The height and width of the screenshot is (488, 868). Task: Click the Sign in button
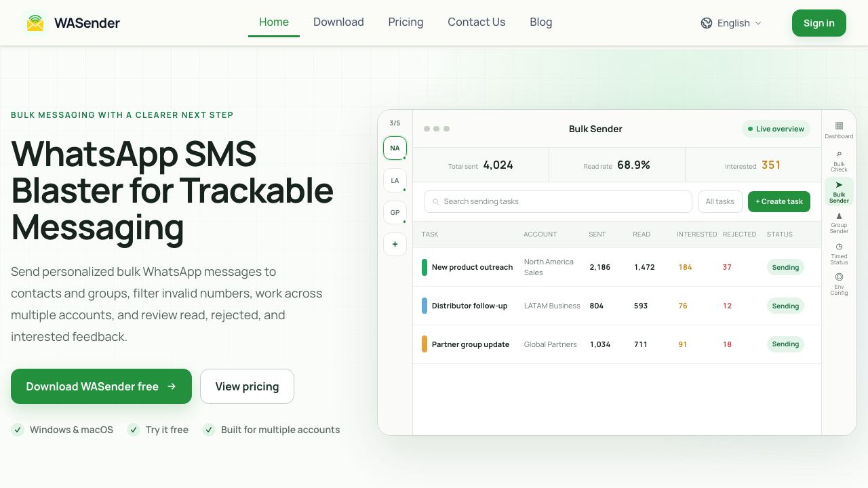(819, 23)
